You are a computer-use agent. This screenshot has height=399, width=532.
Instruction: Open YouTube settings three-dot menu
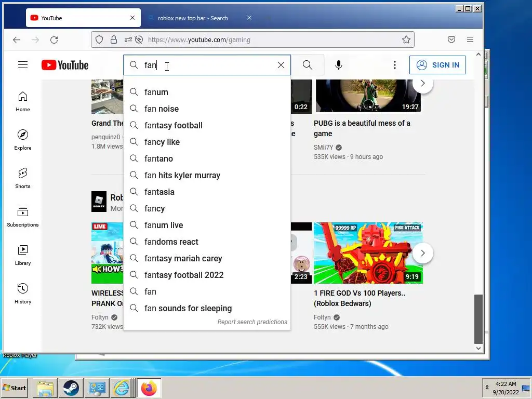(x=395, y=65)
